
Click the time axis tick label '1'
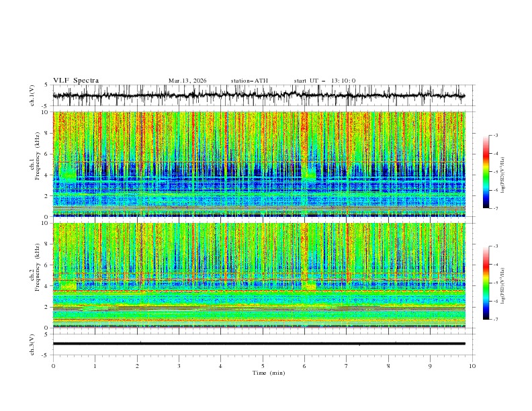coord(95,366)
